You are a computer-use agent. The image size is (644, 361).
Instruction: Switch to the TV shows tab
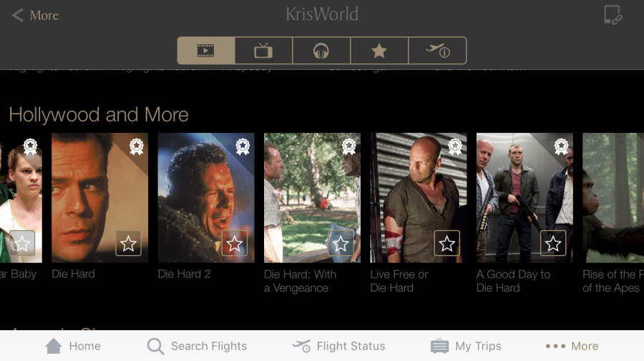click(x=263, y=51)
